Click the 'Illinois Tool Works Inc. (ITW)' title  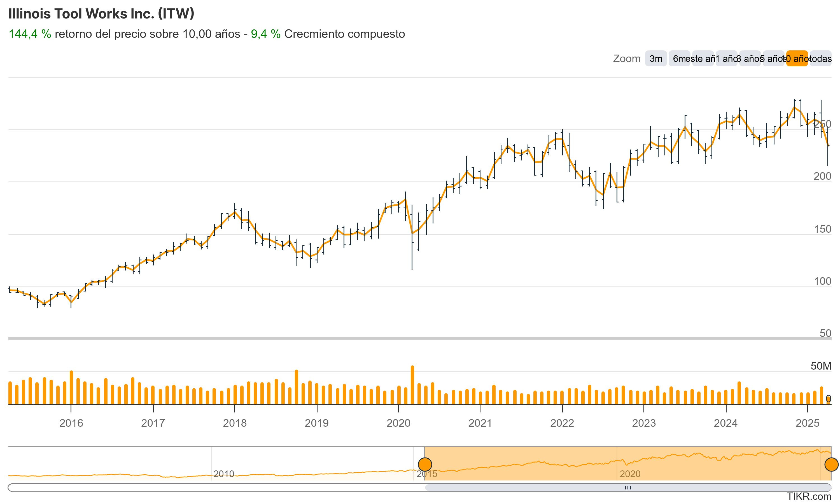pos(101,14)
